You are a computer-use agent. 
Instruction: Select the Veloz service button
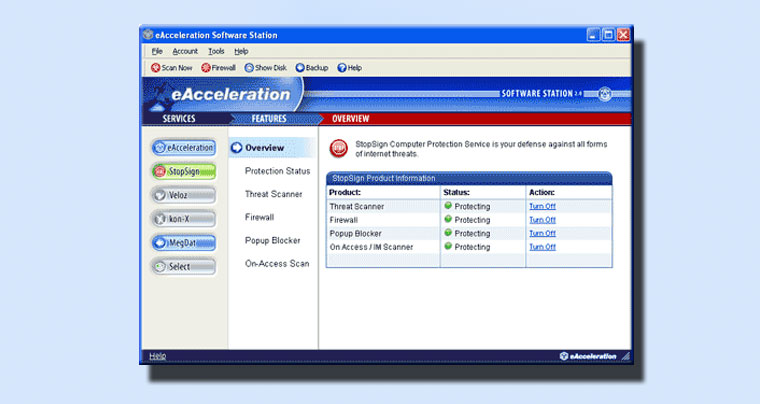point(184,195)
